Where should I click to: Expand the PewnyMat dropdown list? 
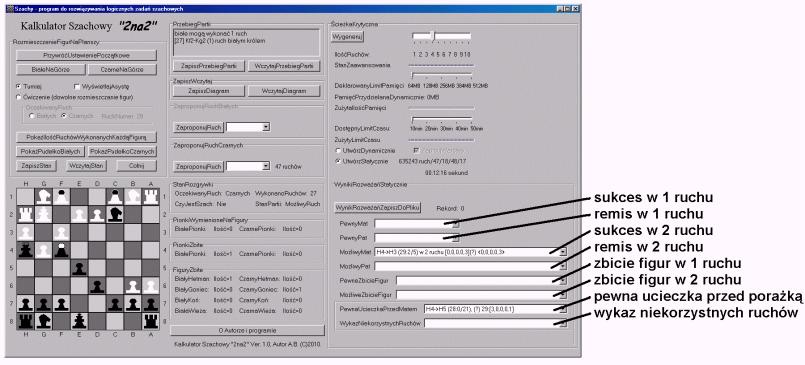(x=456, y=224)
